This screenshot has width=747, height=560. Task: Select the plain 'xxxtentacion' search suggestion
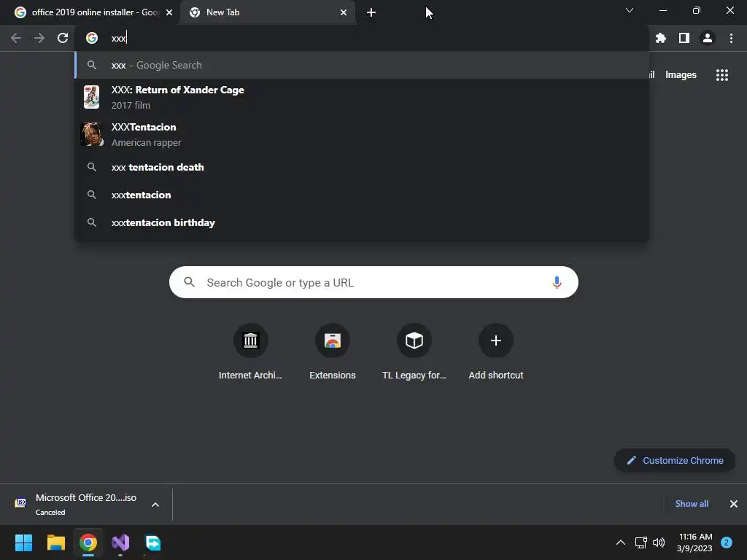362,195
